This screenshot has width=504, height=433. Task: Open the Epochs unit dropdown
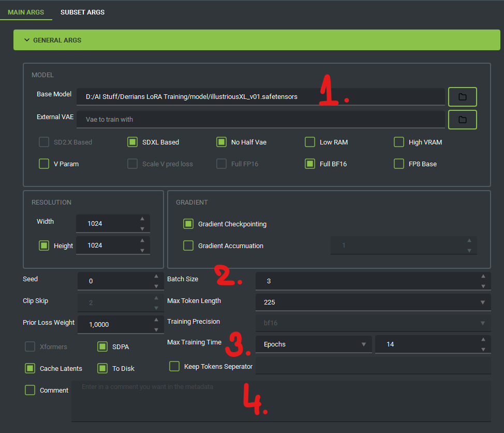pyautogui.click(x=314, y=344)
